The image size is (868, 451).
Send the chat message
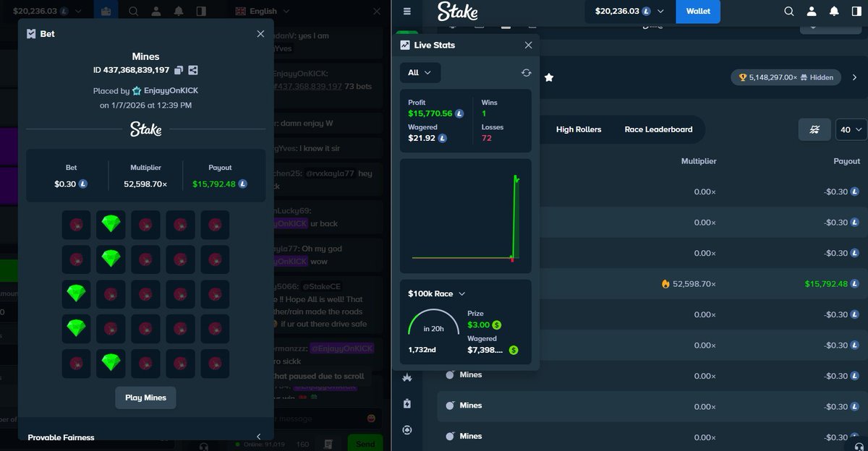point(365,443)
